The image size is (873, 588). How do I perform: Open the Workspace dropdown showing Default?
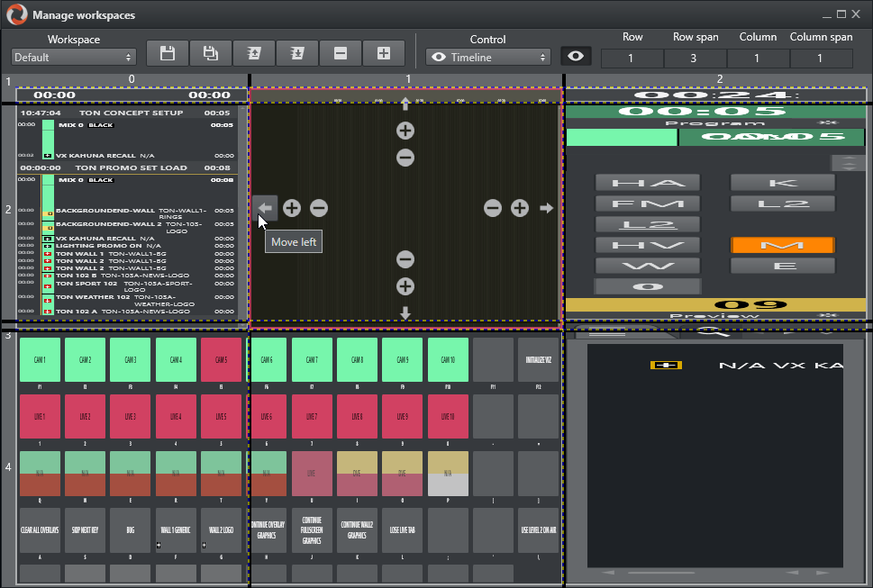pyautogui.click(x=74, y=57)
